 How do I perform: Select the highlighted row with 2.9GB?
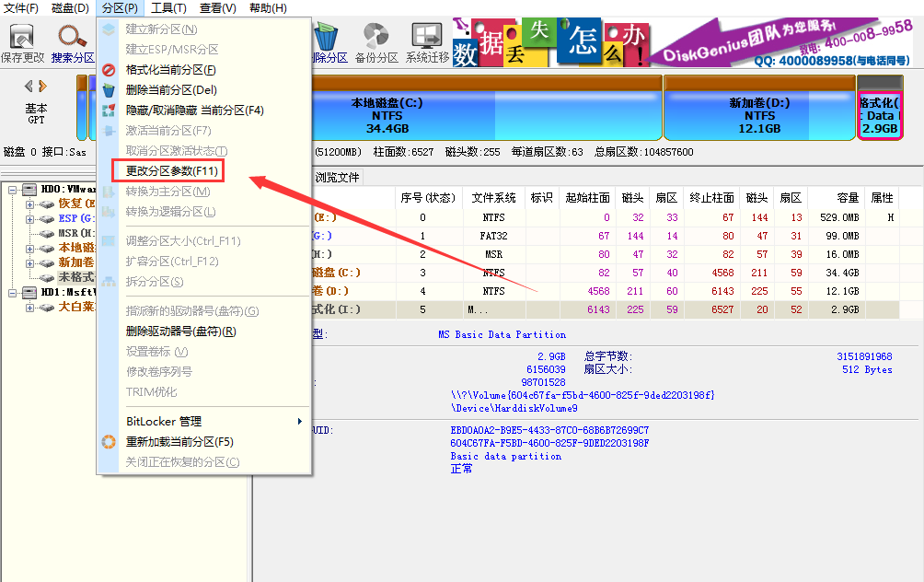606,309
